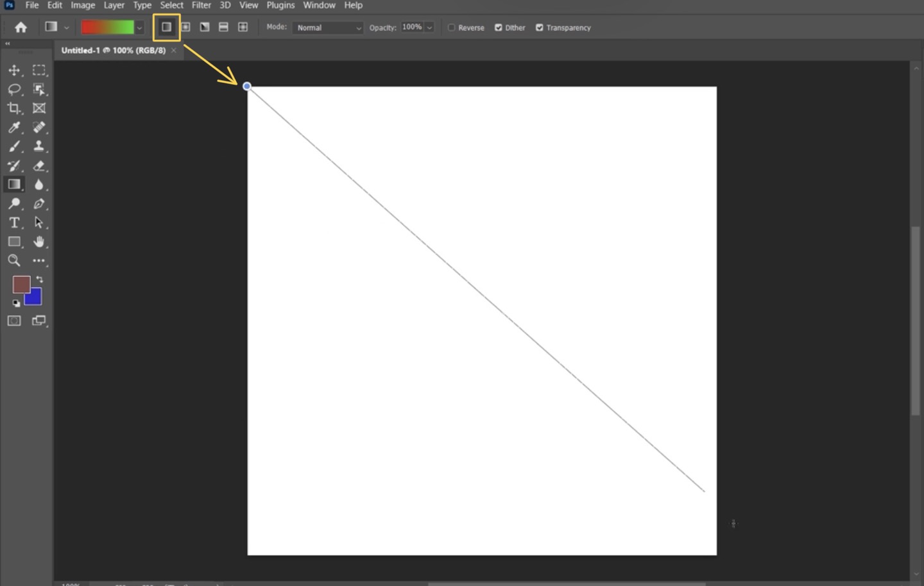Click the blue background color swatch
The width and height of the screenshot is (924, 586).
34,297
